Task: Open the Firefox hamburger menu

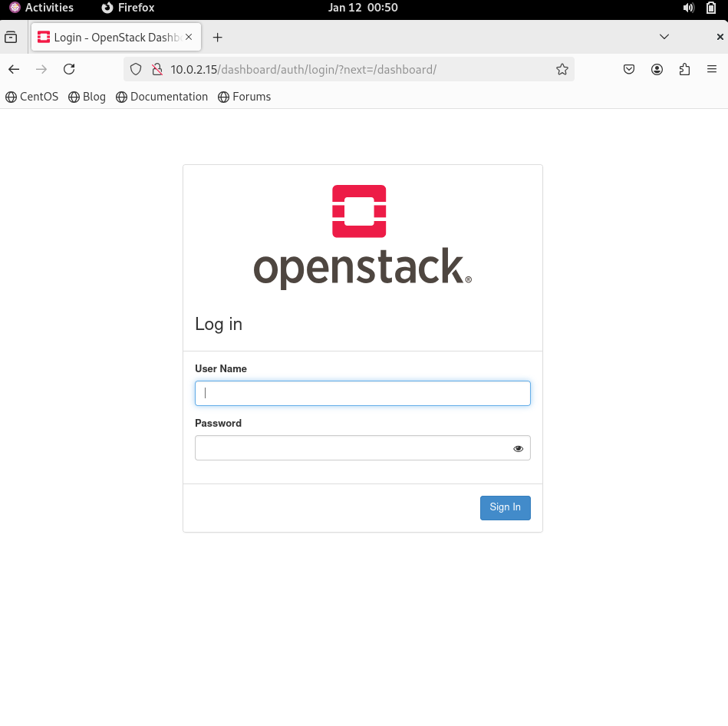Action: 712,69
